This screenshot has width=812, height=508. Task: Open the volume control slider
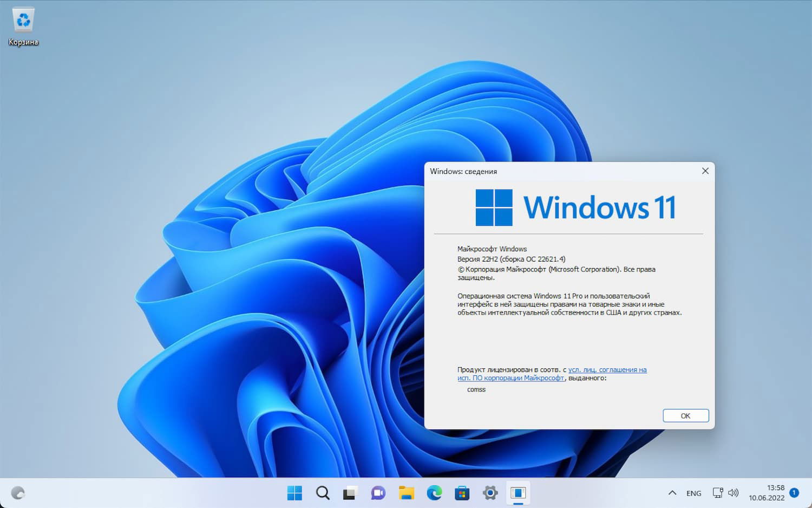coord(734,493)
